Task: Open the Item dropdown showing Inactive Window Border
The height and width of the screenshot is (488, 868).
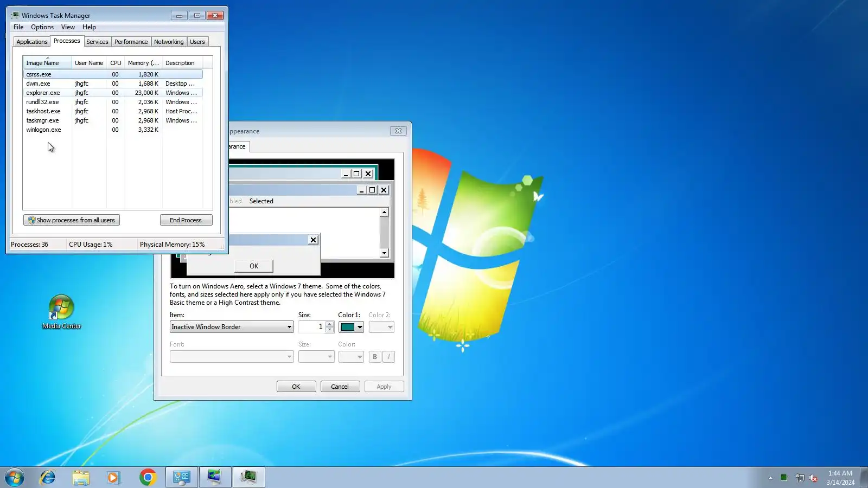Action: tap(232, 327)
